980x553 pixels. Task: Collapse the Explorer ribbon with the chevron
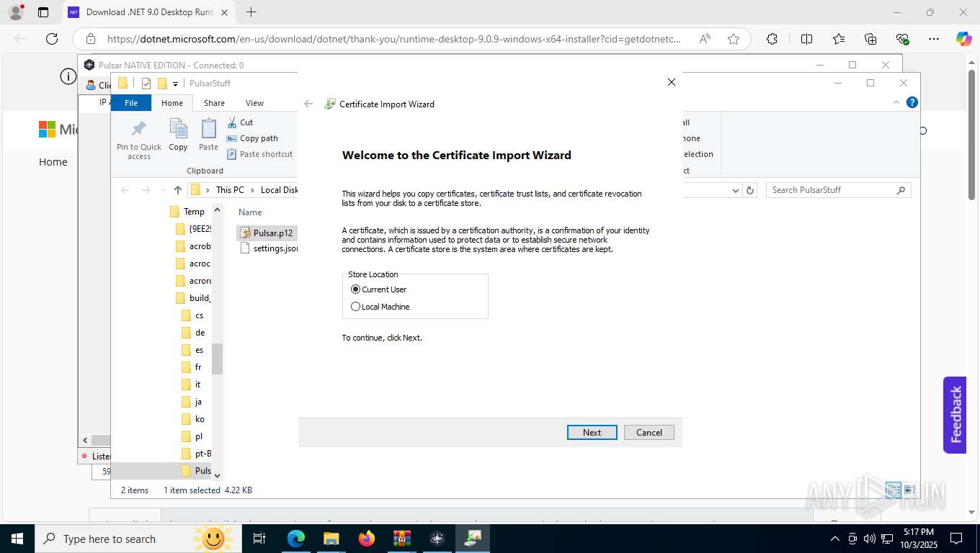[896, 103]
